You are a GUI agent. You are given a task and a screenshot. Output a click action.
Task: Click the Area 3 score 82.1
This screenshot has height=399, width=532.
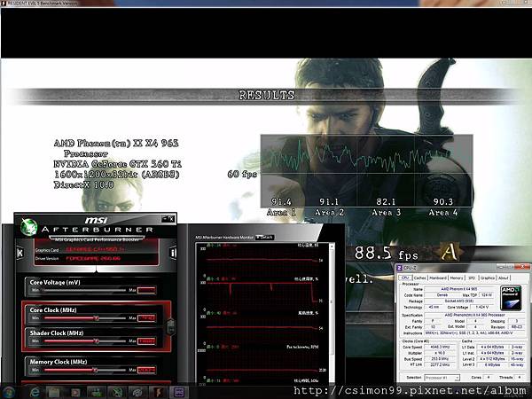tap(386, 202)
